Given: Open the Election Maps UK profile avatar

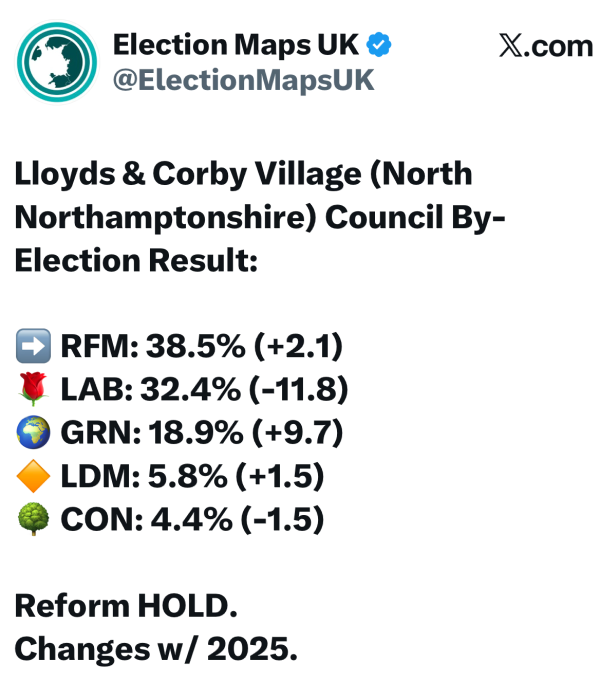Looking at the screenshot, I should coord(58,62).
